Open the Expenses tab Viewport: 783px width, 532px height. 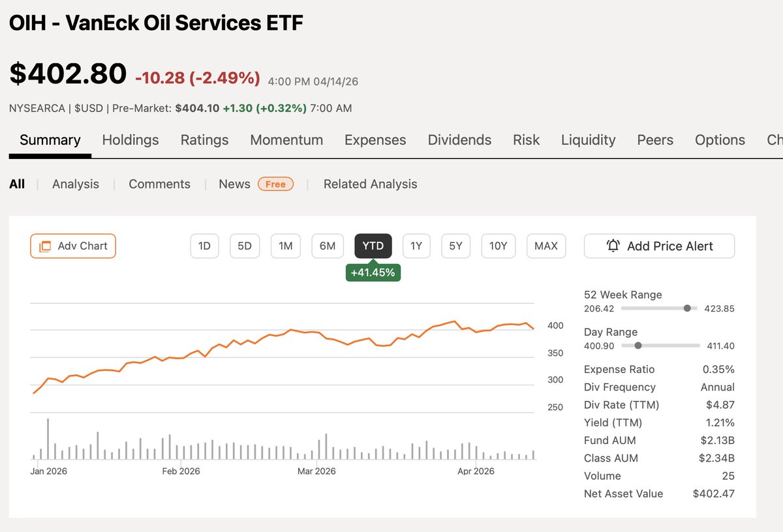click(375, 140)
